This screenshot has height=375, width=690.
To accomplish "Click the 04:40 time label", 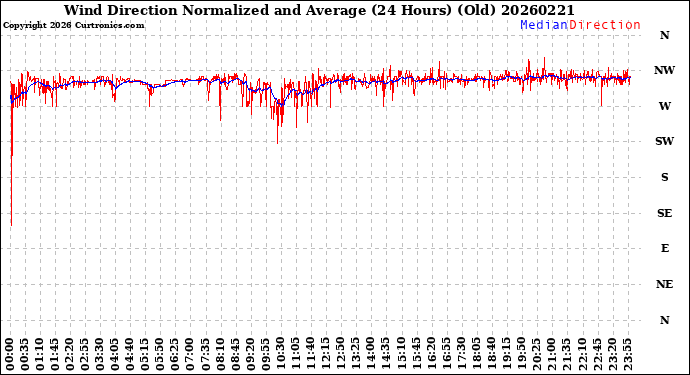I will [130, 354].
